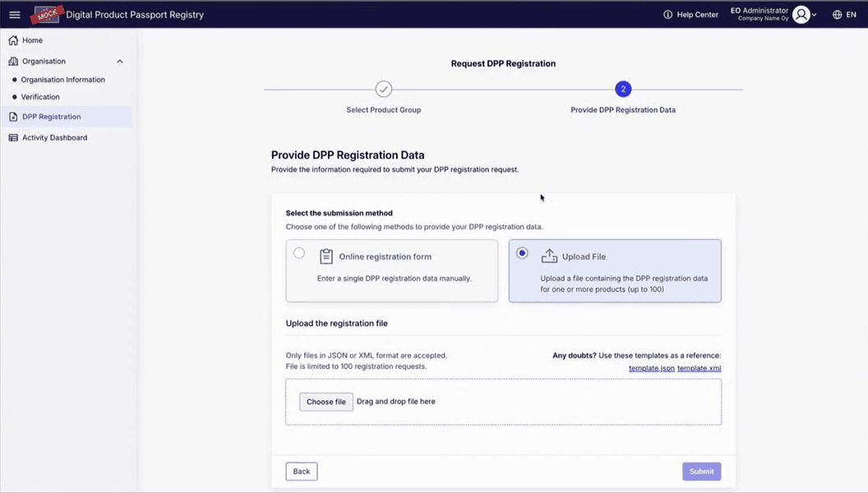Click the Digital Product Passport Registry title
Image resolution: width=868 pixels, height=493 pixels.
click(x=135, y=15)
